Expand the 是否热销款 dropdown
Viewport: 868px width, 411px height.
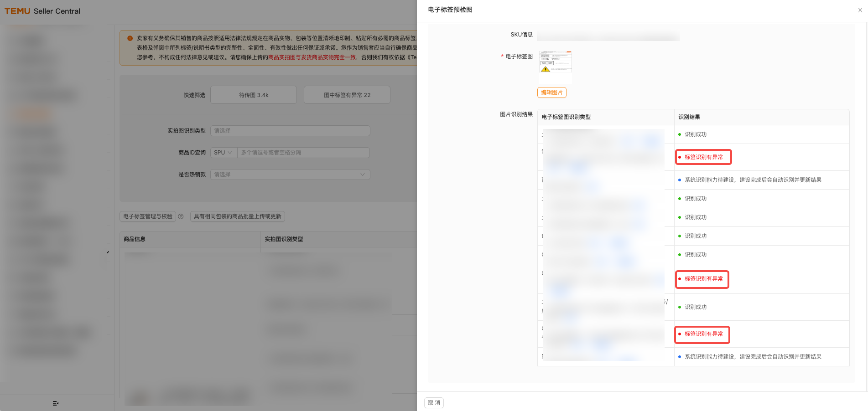(290, 175)
